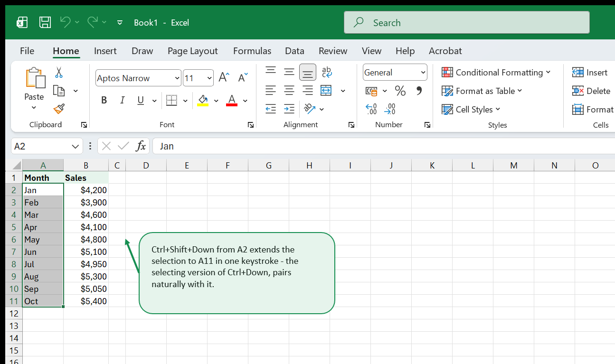Screen dimensions: 615x364
Task: Decrease indent icon
Action: (x=271, y=109)
